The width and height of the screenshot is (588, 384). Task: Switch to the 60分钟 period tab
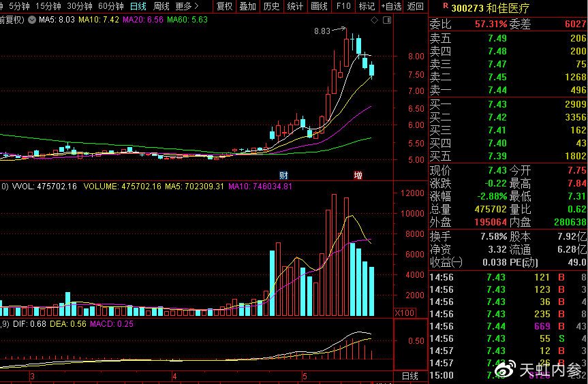[x=110, y=6]
